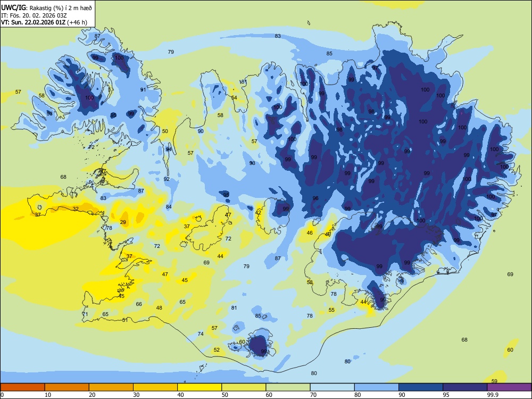
Task: Click the title text 'Rakastig (%) í 2 m hæð'
Action: [x=61, y=8]
